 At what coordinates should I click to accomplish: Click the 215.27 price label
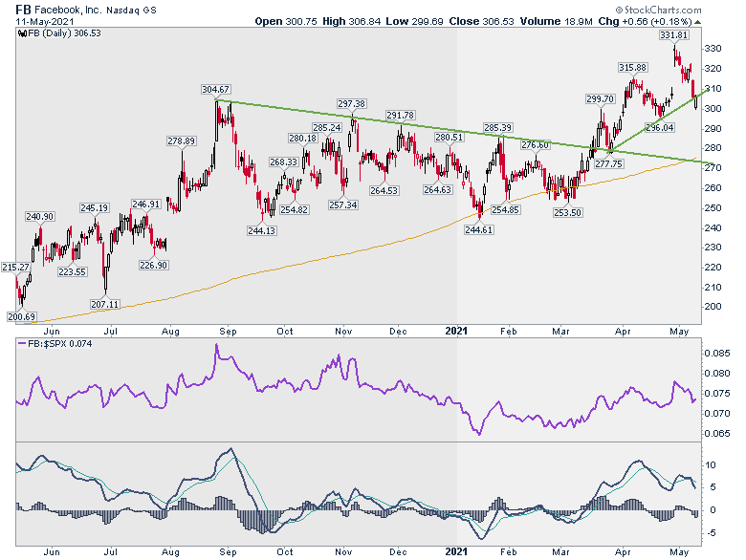tap(15, 268)
